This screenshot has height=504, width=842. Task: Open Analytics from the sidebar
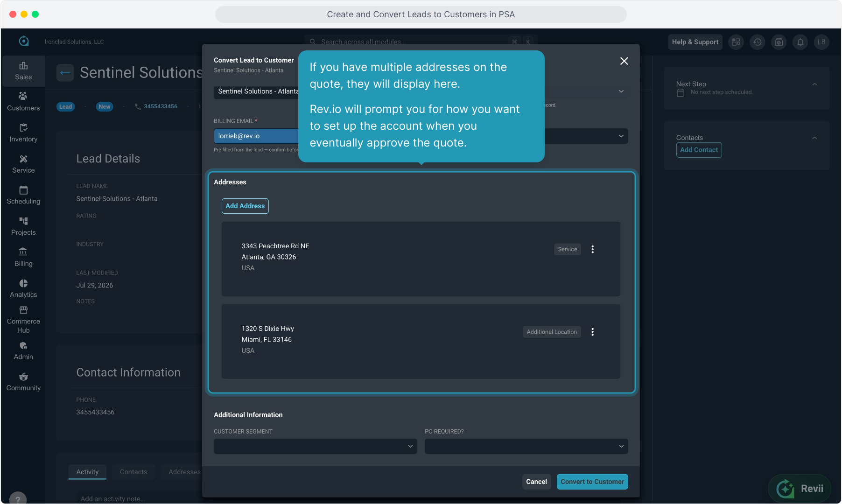(23, 288)
